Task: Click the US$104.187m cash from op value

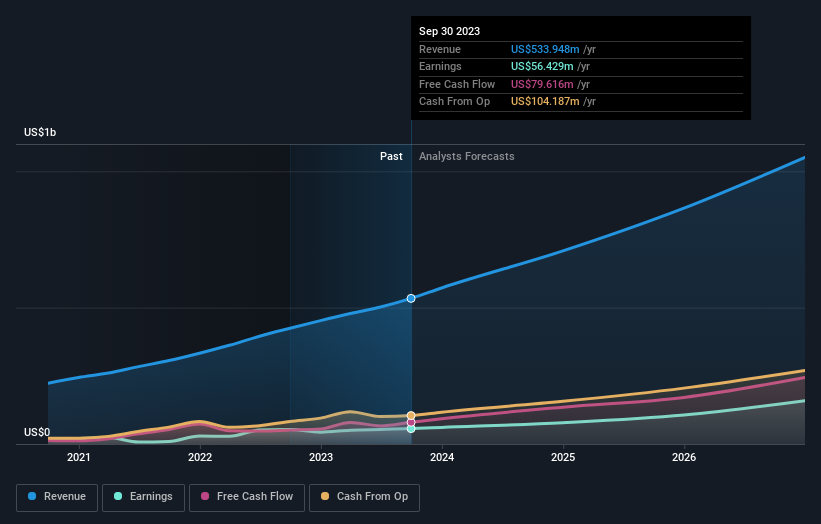Action: [x=545, y=102]
